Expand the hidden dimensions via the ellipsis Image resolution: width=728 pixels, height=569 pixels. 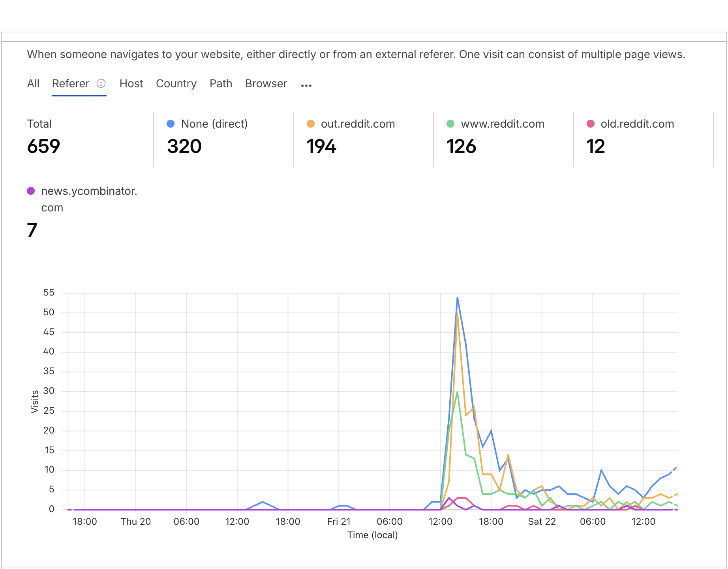coord(306,84)
